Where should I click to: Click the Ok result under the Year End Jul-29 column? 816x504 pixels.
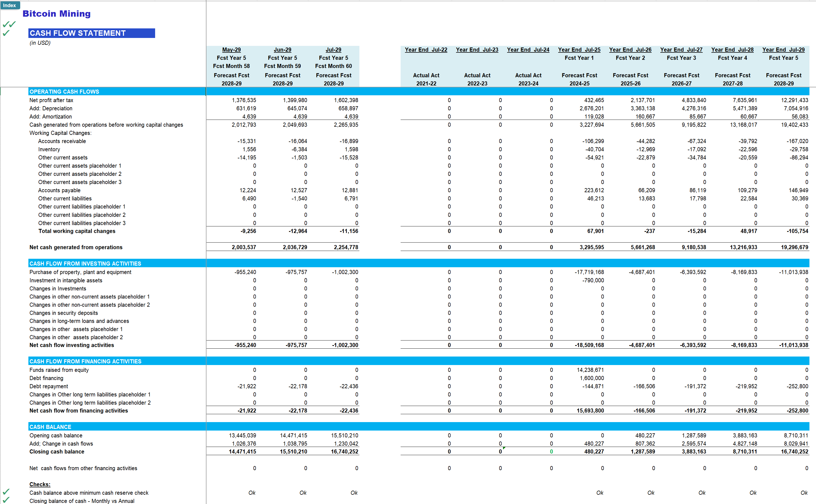coord(805,493)
